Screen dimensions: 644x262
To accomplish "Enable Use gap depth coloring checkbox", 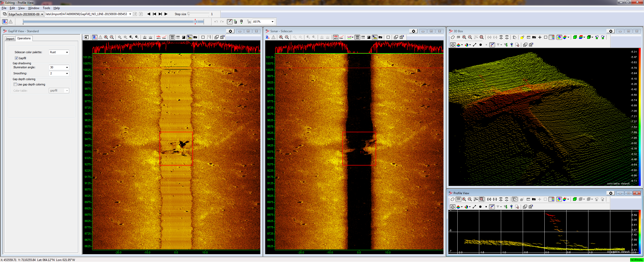I will (x=15, y=84).
